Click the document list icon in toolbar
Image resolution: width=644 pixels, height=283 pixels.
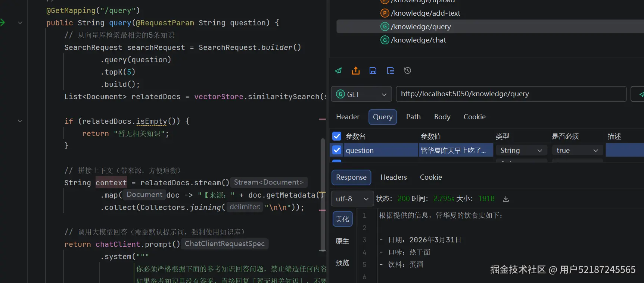391,70
